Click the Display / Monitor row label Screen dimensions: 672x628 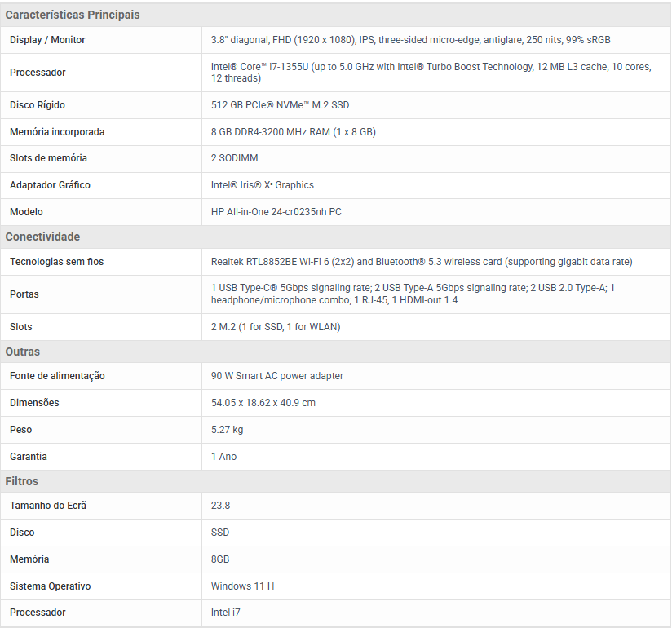pyautogui.click(x=47, y=40)
